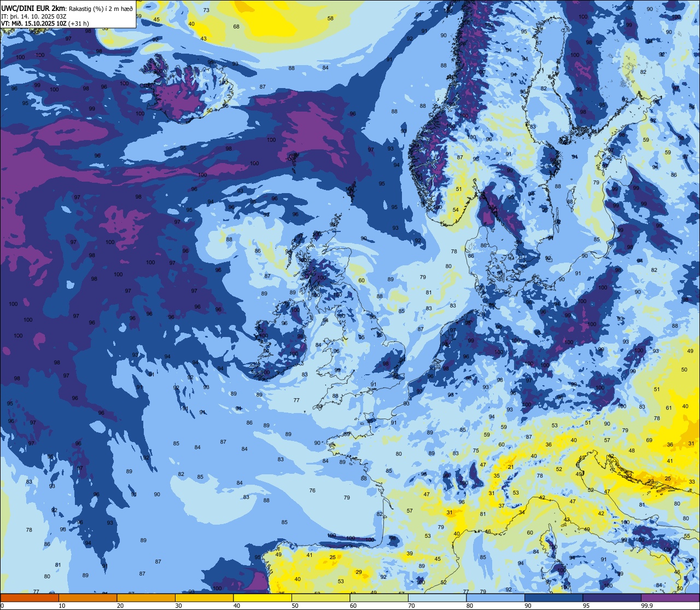Pick the 80–90 medium blue legend swatch
This screenshot has height=610, width=700.
click(x=495, y=597)
